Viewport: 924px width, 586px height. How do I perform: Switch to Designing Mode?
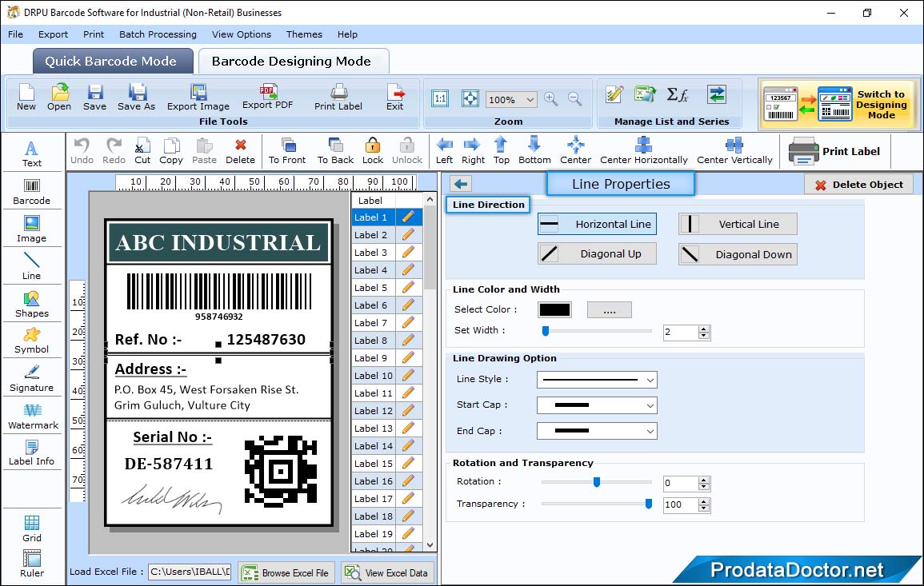[838, 104]
